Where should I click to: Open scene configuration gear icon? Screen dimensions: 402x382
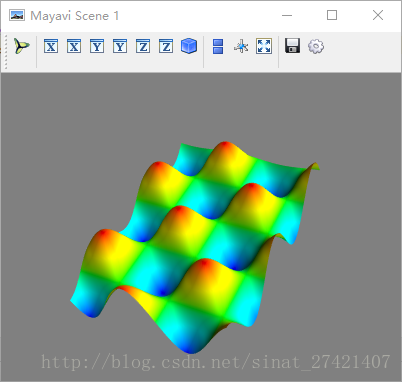pos(316,46)
